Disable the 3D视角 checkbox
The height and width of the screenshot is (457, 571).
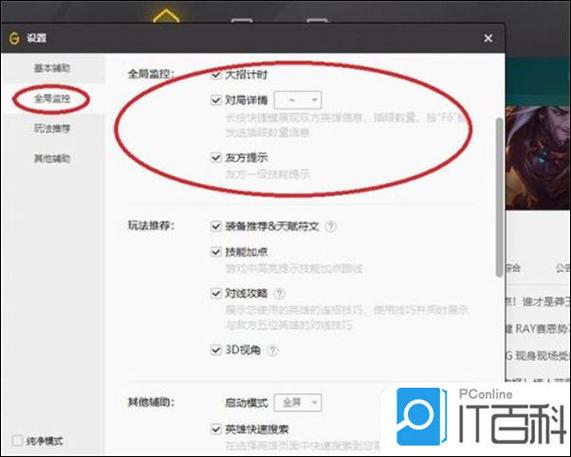tap(216, 350)
